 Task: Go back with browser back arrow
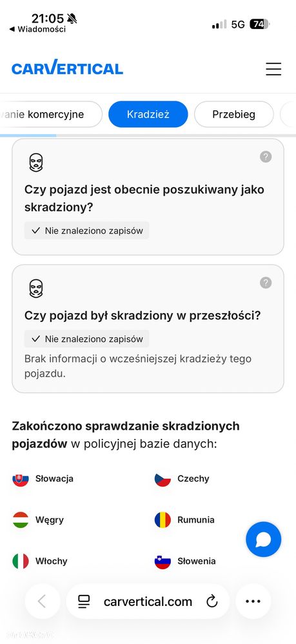click(43, 601)
